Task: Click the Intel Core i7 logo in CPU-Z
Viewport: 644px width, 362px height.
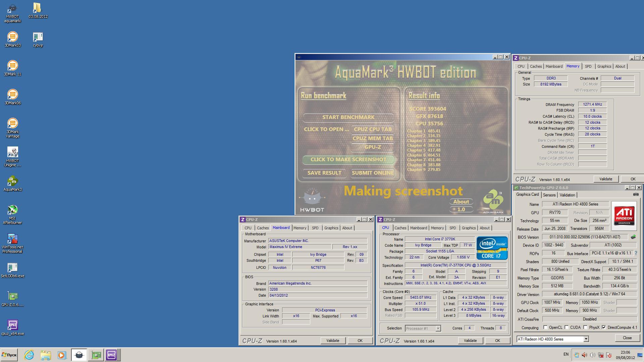Action: click(492, 248)
